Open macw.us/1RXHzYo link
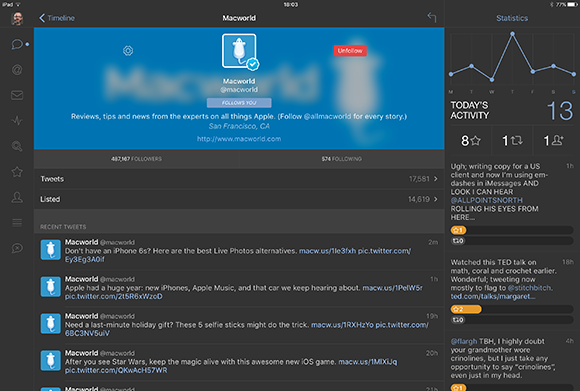Viewport: 580px width, 391px height. point(342,325)
